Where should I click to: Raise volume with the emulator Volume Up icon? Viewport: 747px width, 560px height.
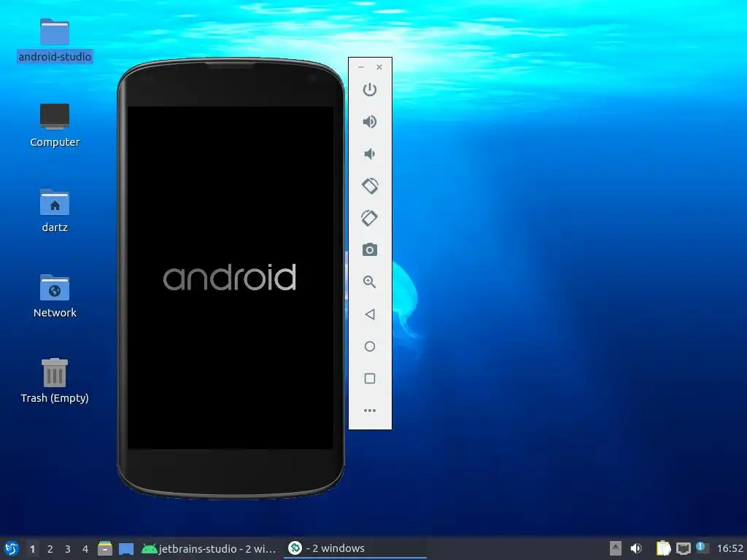[x=370, y=122]
